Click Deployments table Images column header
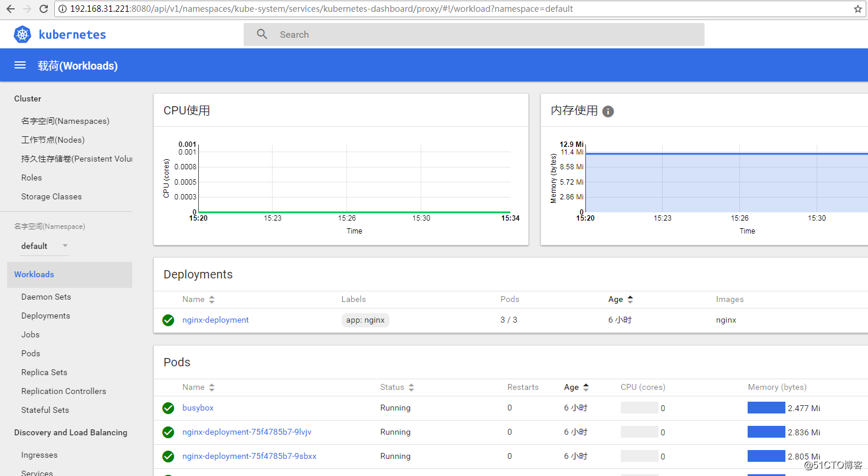Viewport: 868px width, 476px height. (x=730, y=299)
